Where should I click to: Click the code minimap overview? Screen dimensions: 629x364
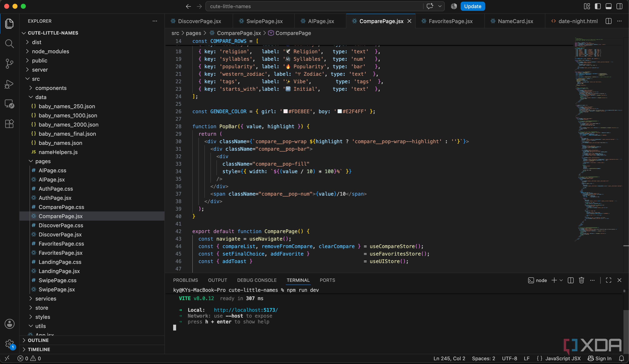click(x=599, y=140)
